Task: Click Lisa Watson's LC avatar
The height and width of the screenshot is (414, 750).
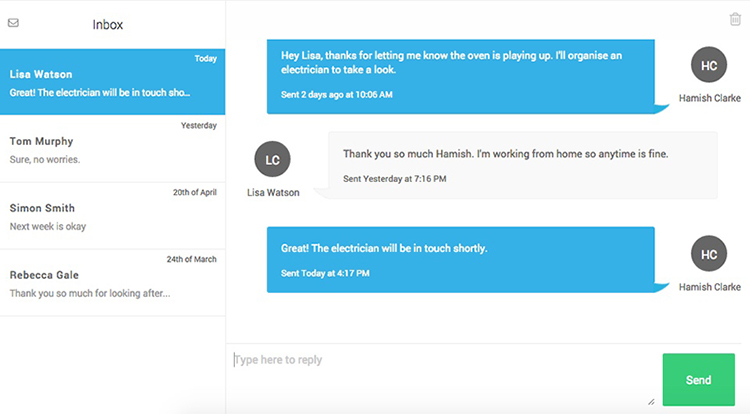Action: [x=273, y=160]
